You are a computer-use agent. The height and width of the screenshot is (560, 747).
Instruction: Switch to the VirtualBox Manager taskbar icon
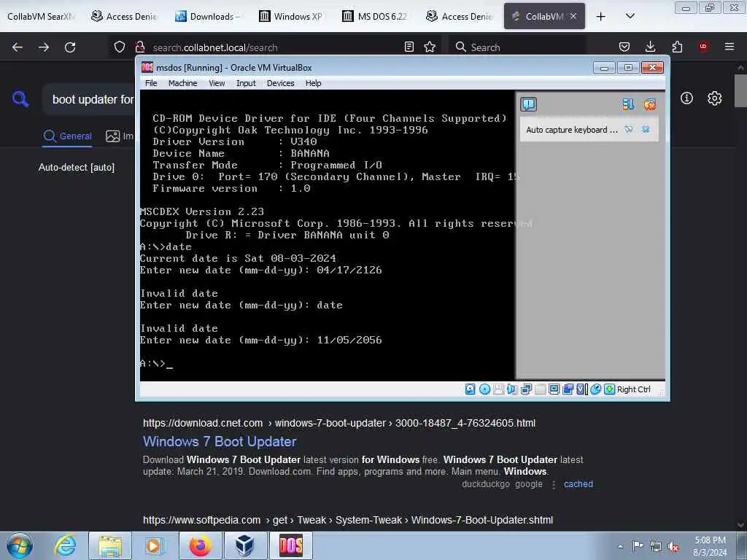coord(244,545)
